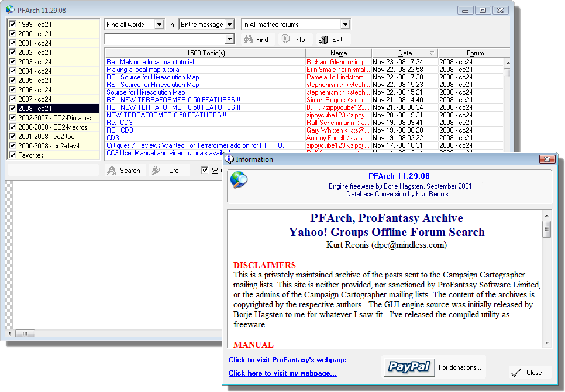Expand the search text history dropdown arrow
The width and height of the screenshot is (565, 392).
click(229, 39)
